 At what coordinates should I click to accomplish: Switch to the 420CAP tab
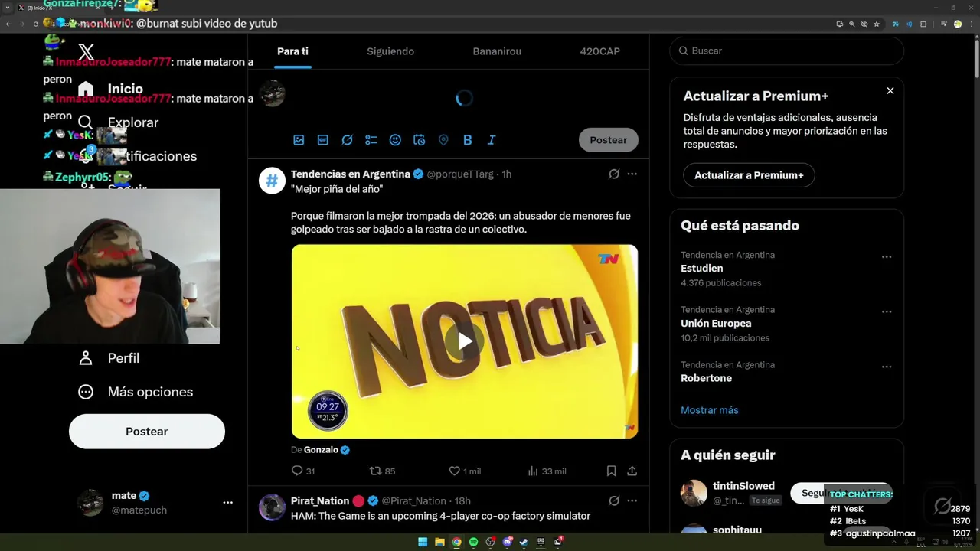(600, 51)
